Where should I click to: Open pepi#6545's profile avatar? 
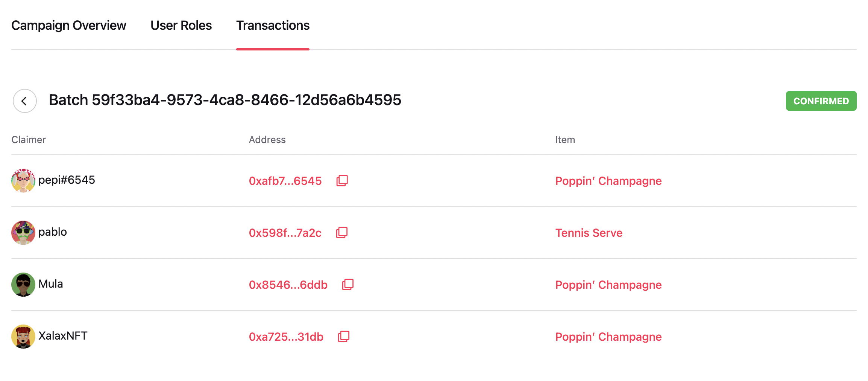[23, 181]
